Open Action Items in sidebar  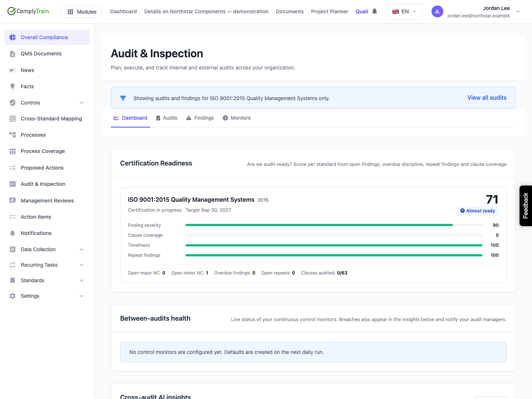pos(47,217)
